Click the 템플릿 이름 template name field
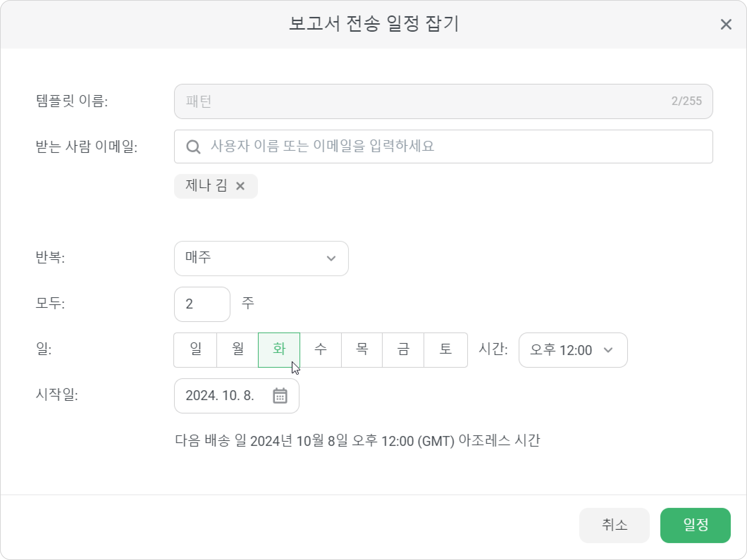 (443, 101)
